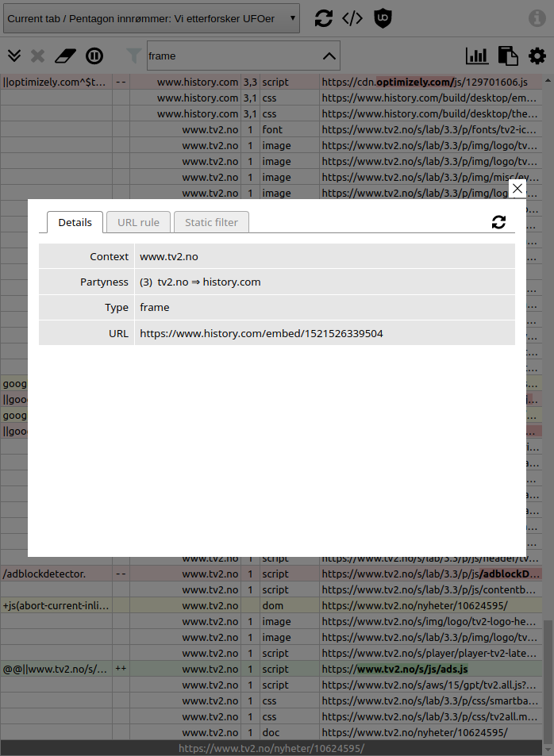Click the Context value www.tv2.no

169,256
